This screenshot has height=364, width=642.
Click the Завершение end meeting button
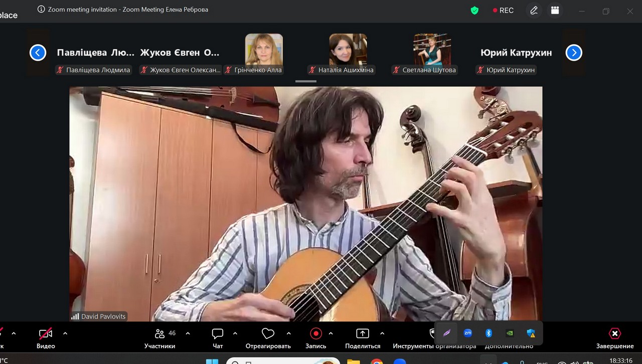(614, 334)
